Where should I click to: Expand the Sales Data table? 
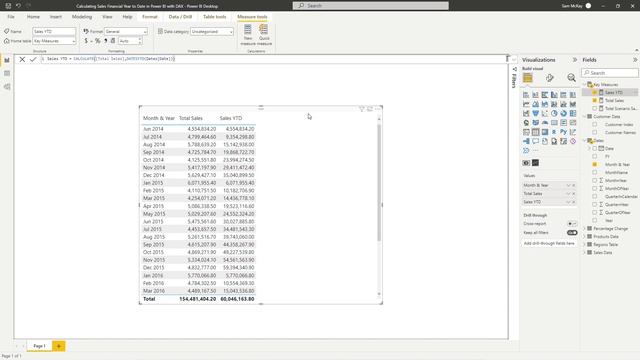coord(584,253)
